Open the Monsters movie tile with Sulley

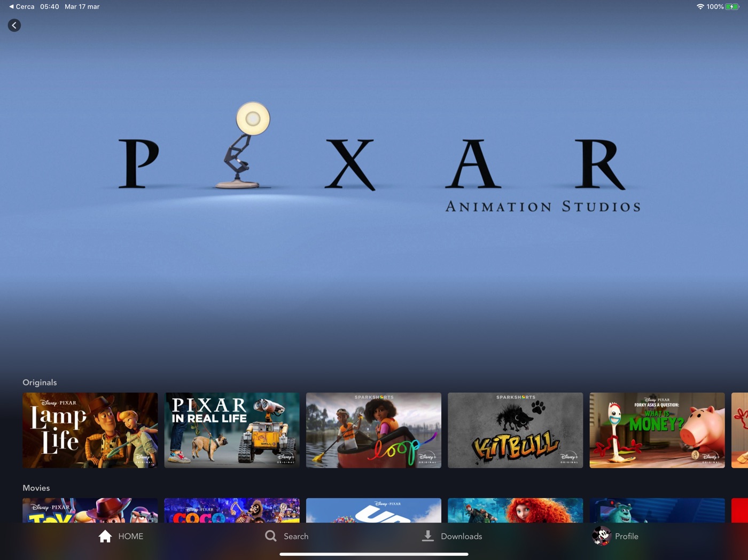pos(657,510)
